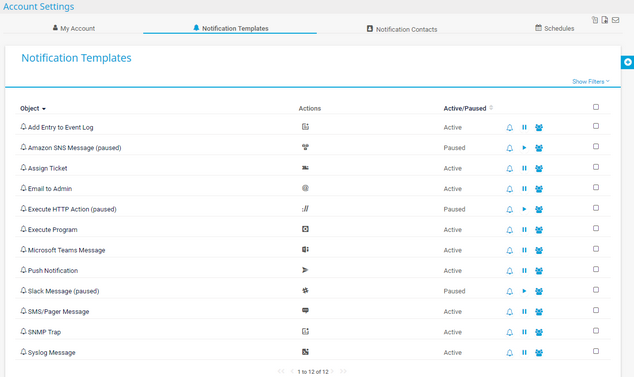Viewport: 634px width, 377px height.
Task: Open SMS/Pager Message template
Action: tap(58, 311)
